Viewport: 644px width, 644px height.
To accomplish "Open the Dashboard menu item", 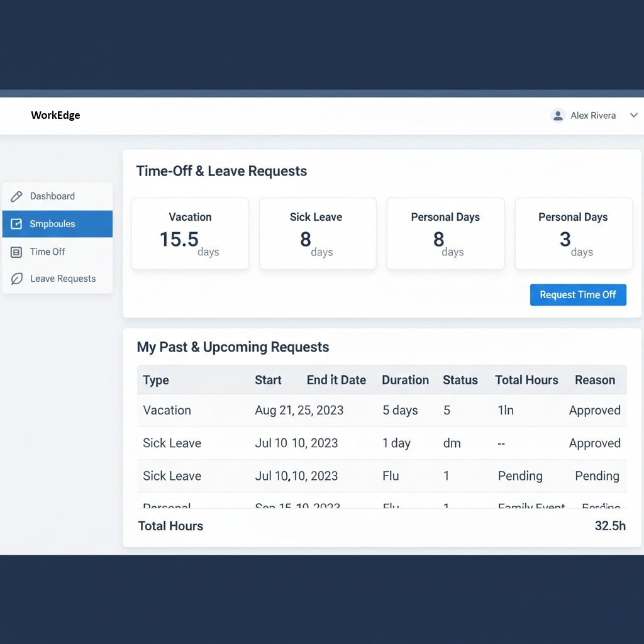I will pos(52,196).
